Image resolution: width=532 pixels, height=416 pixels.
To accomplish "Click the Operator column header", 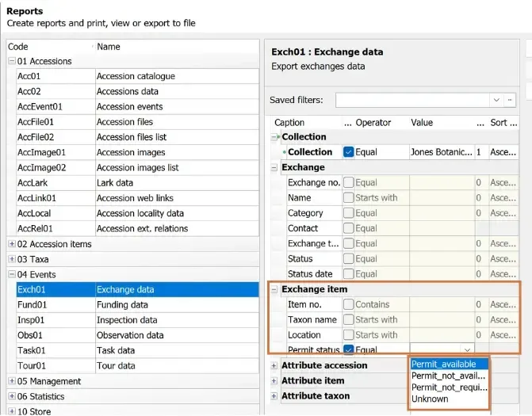I will (373, 123).
